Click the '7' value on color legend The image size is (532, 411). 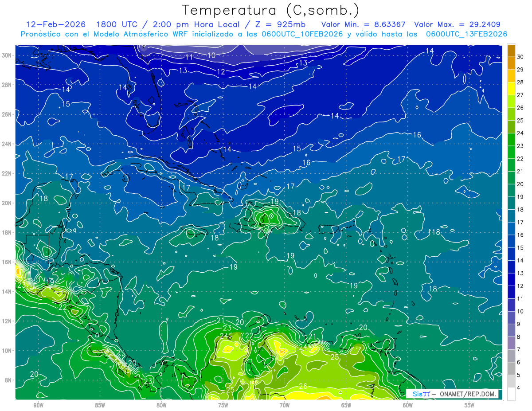pos(519,350)
